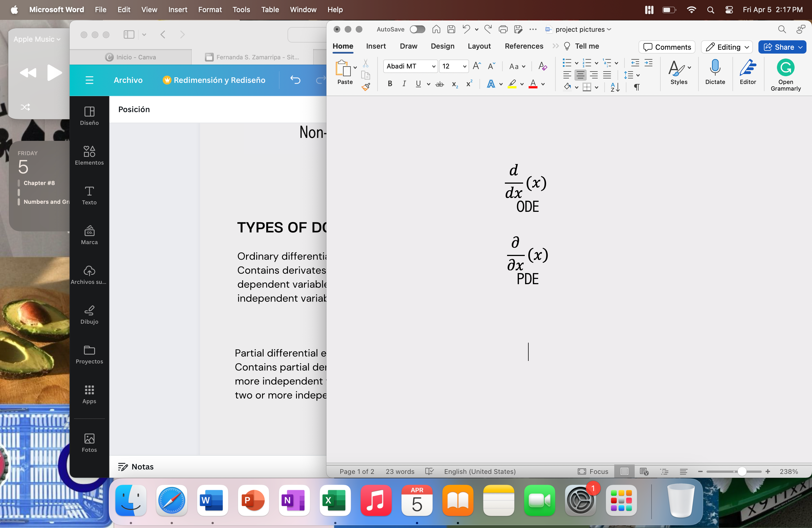Click the show paragraph marks icon
Screen dimensions: 812x528
click(x=637, y=87)
